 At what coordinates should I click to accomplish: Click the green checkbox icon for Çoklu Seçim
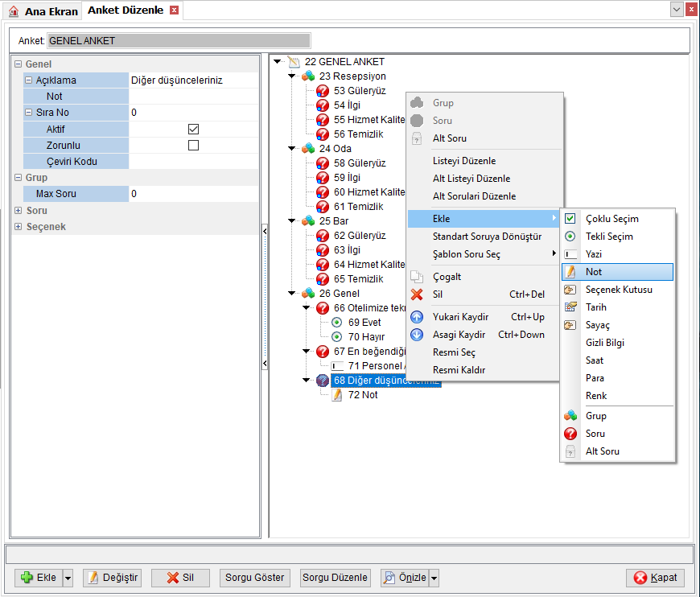[570, 219]
